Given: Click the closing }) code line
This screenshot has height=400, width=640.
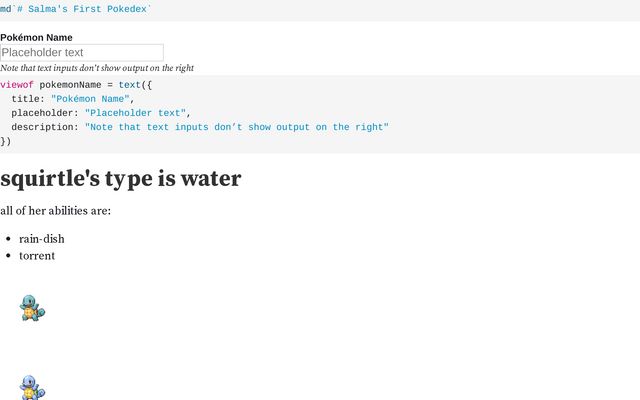Looking at the screenshot, I should click(x=6, y=141).
